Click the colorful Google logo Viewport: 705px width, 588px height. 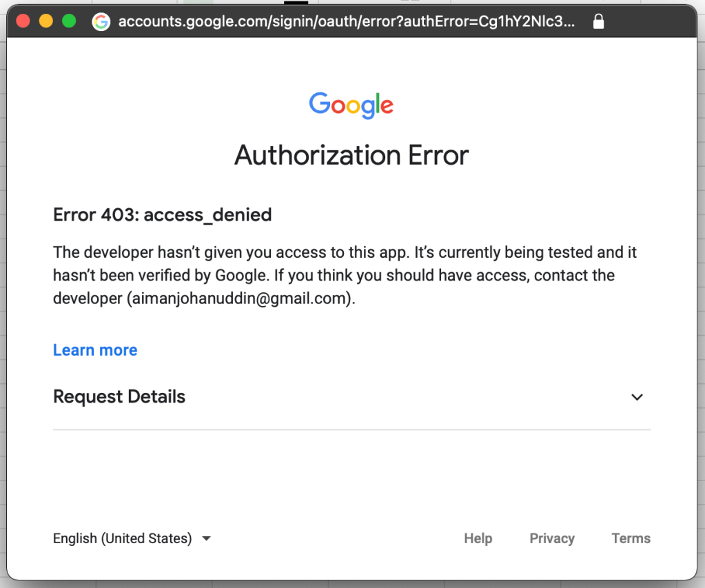coord(351,105)
